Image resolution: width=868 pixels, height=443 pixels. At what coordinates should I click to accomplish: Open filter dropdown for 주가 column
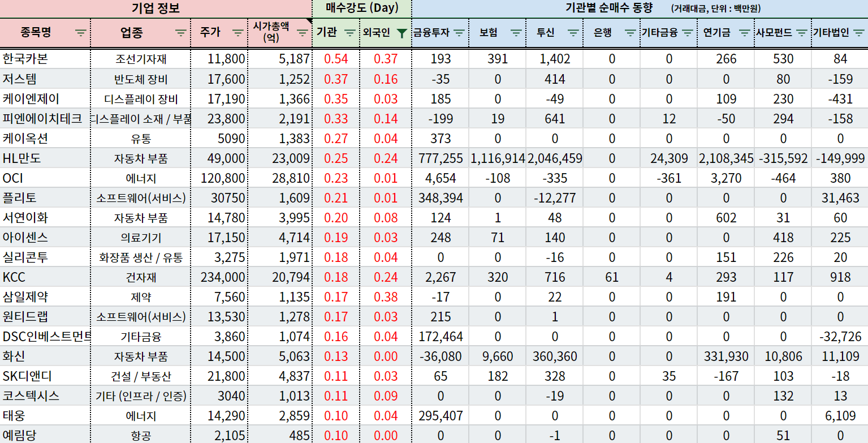pos(237,33)
